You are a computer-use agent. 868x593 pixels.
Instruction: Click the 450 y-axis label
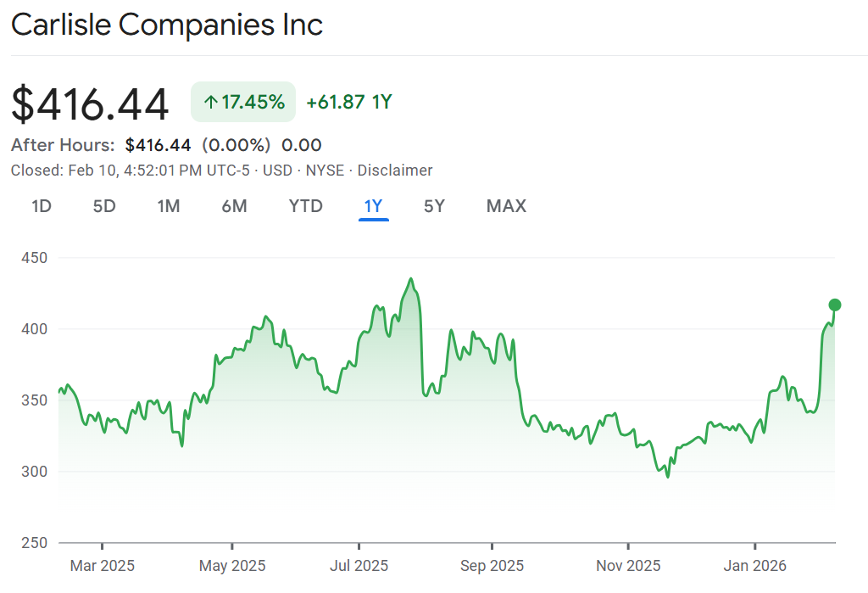click(x=35, y=258)
